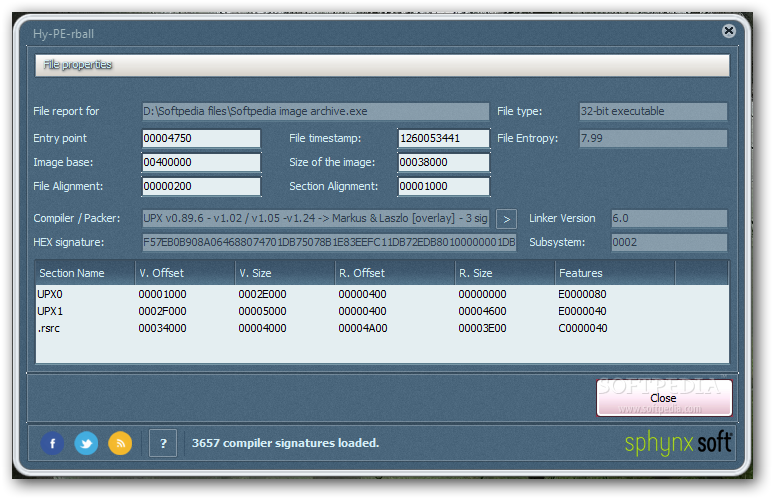Image resolution: width=773 pixels, height=499 pixels.
Task: Close the Hy-PE-rball window with X
Action: pyautogui.click(x=729, y=31)
